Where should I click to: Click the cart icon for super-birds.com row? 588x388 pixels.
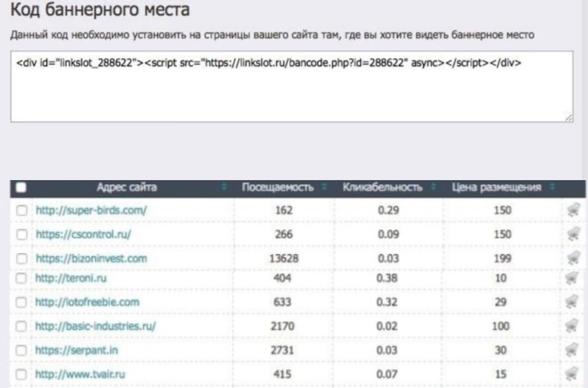coord(573,210)
